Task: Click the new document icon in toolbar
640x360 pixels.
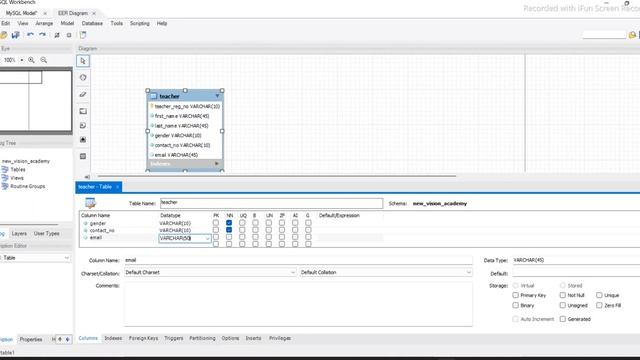Action: [83, 35]
